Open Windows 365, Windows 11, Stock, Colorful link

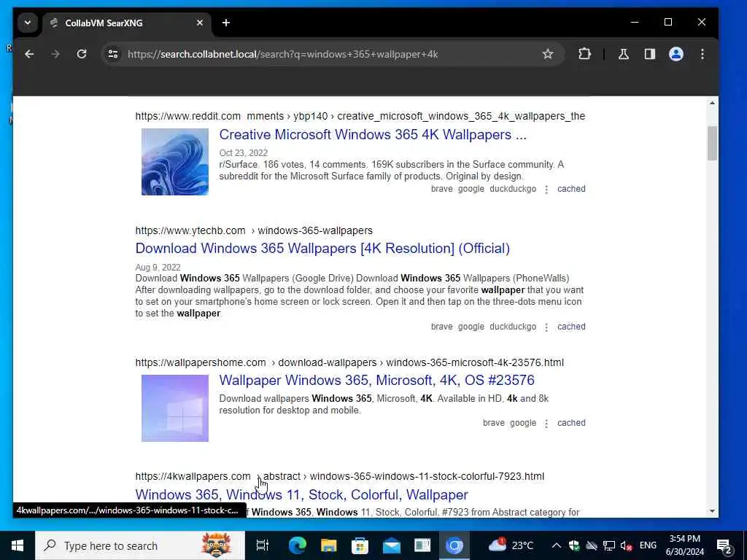pos(301,495)
